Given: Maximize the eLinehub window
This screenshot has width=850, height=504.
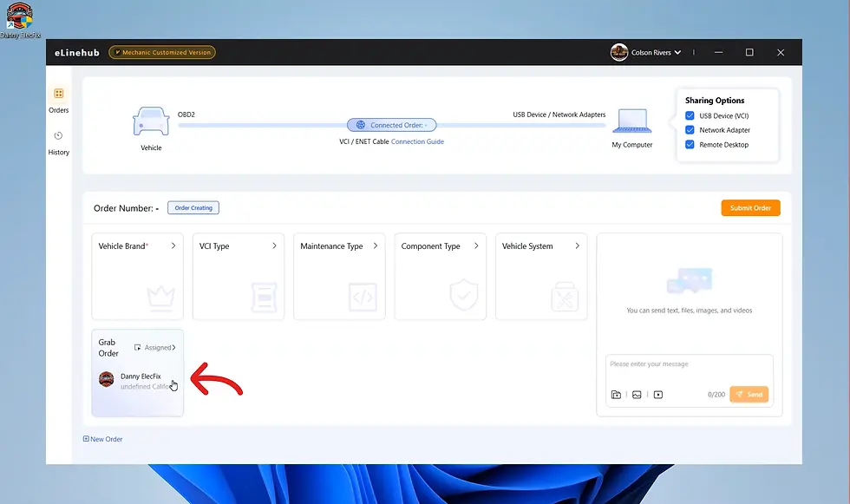Looking at the screenshot, I should pyautogui.click(x=749, y=53).
